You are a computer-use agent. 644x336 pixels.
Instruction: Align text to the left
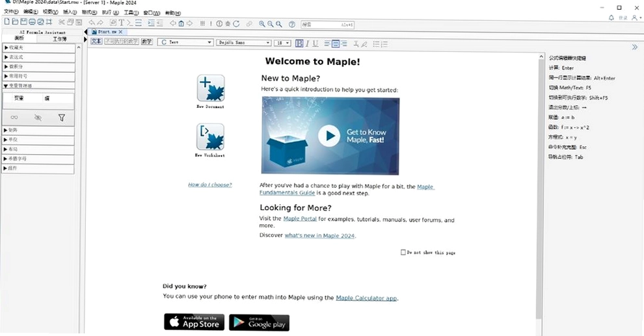pyautogui.click(x=327, y=43)
